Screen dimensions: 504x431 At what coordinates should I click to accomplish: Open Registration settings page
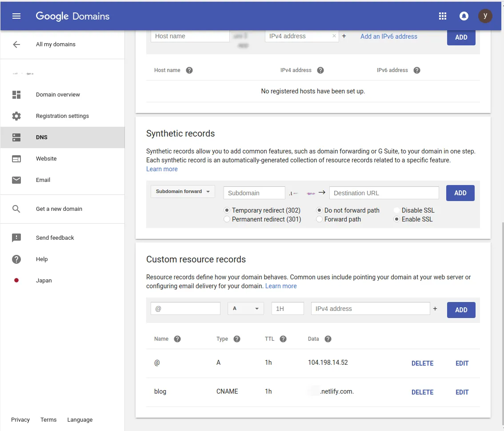(62, 116)
